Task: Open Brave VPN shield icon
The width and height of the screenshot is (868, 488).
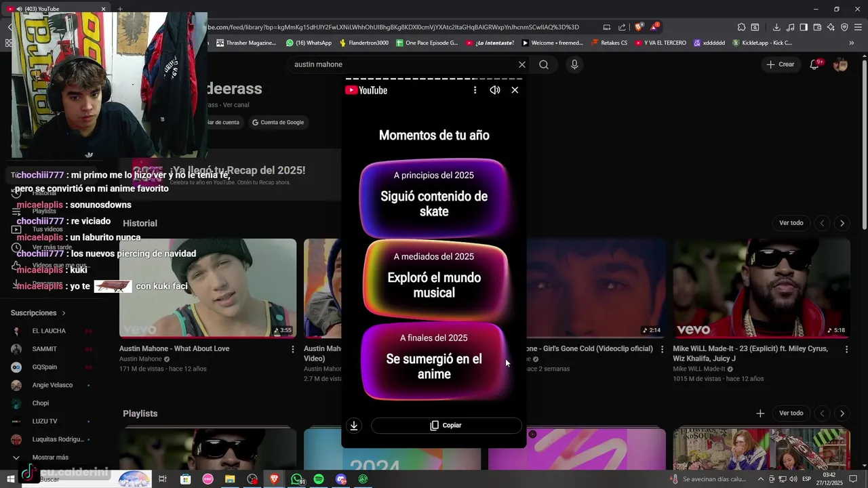Action: click(x=844, y=27)
